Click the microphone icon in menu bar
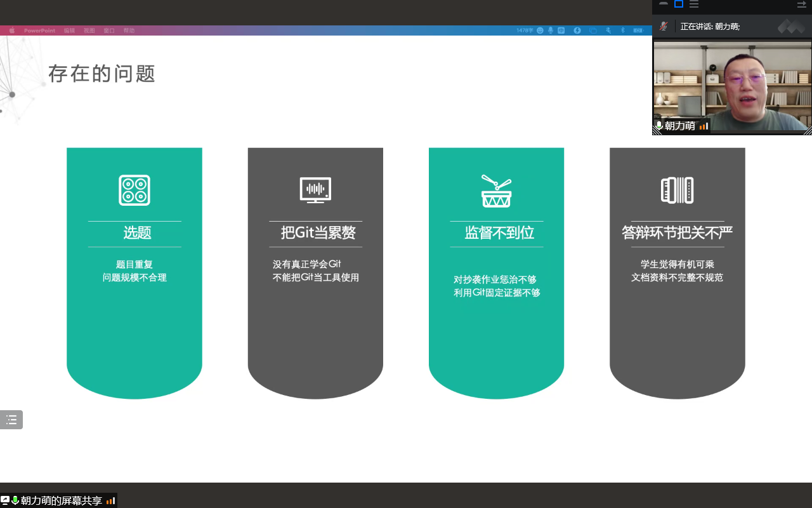The width and height of the screenshot is (812, 508). pyautogui.click(x=551, y=30)
